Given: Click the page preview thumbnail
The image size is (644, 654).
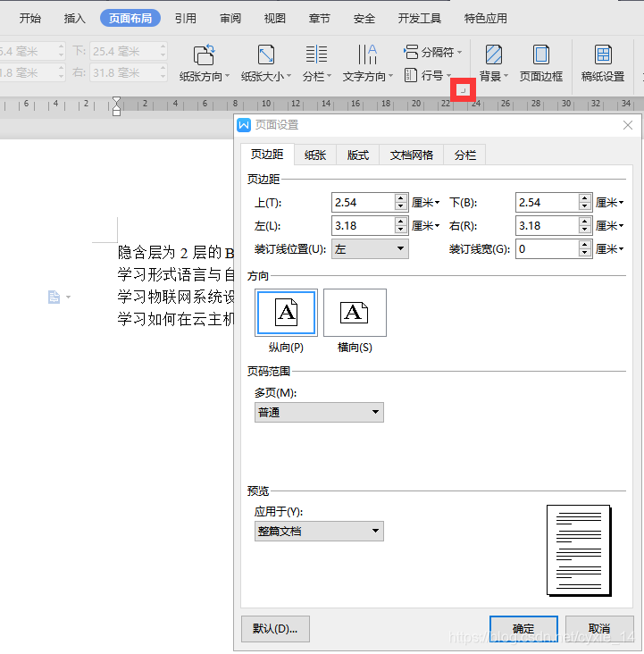Looking at the screenshot, I should tap(579, 550).
